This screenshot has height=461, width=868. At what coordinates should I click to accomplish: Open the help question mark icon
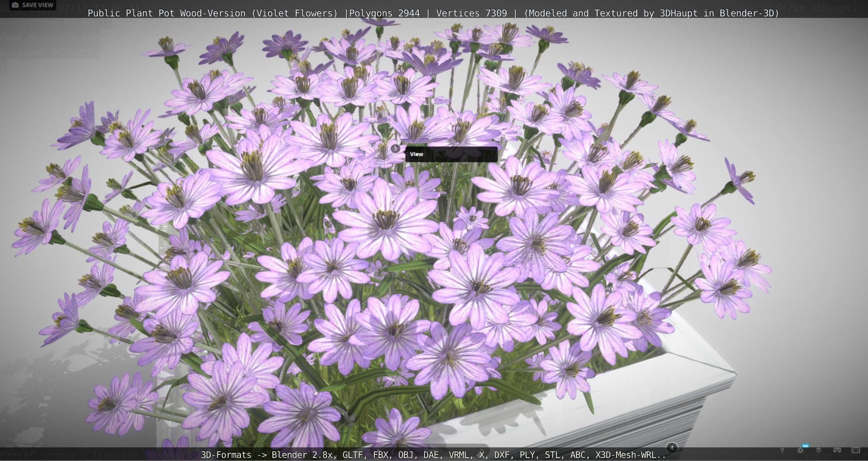pos(782,450)
